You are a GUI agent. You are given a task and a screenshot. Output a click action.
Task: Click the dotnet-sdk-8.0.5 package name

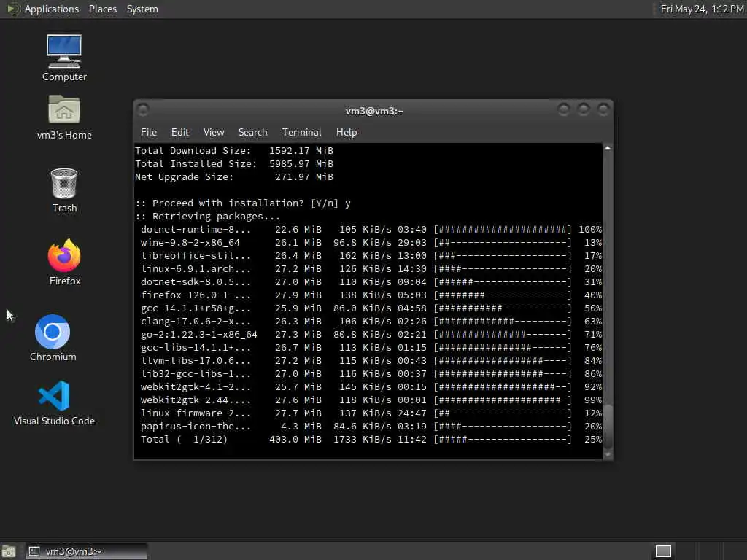[196, 282]
